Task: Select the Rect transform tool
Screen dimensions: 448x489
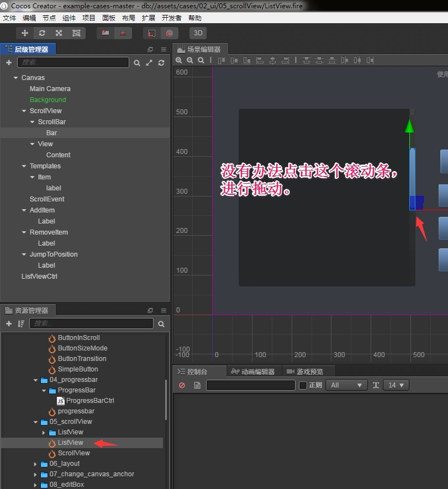Action: (76, 33)
